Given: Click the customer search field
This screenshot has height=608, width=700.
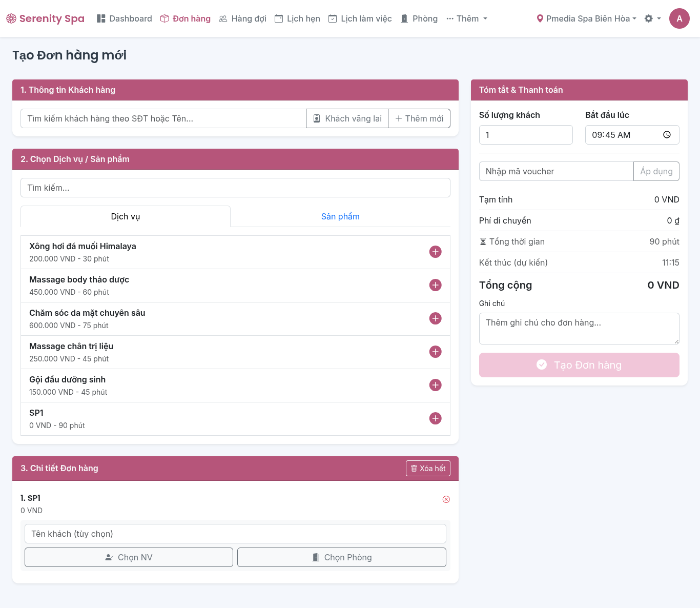Looking at the screenshot, I should click(x=163, y=118).
